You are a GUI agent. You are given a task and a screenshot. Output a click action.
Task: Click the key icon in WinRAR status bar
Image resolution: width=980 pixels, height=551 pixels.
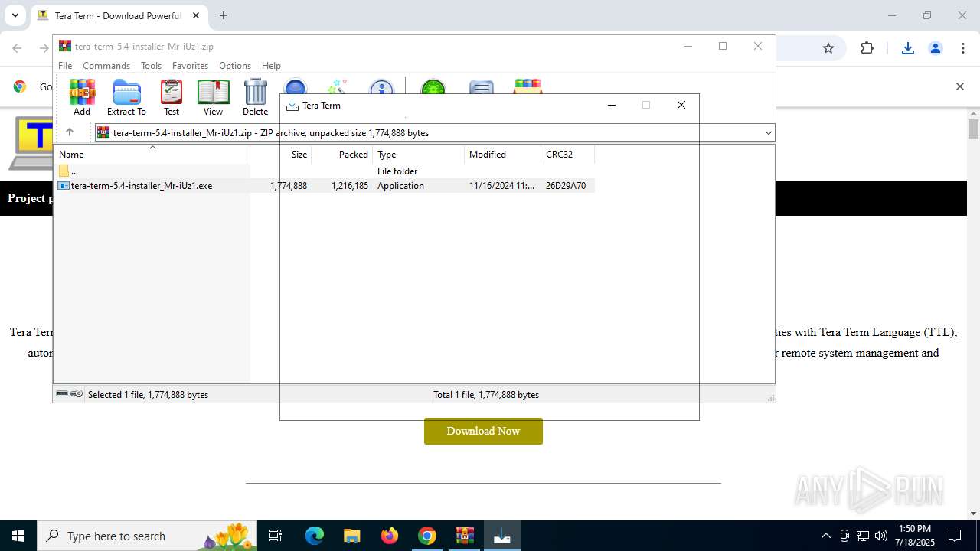click(x=77, y=394)
